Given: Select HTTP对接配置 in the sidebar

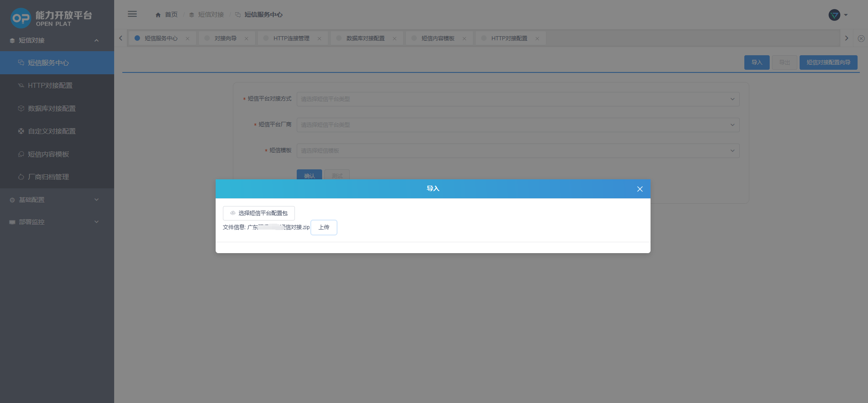Looking at the screenshot, I should pos(57,86).
